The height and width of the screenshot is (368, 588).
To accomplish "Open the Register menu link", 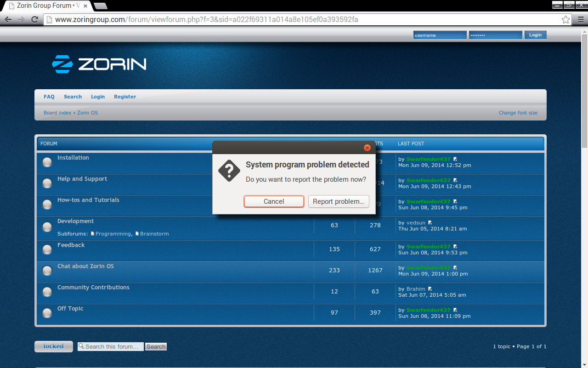I will tap(125, 97).
